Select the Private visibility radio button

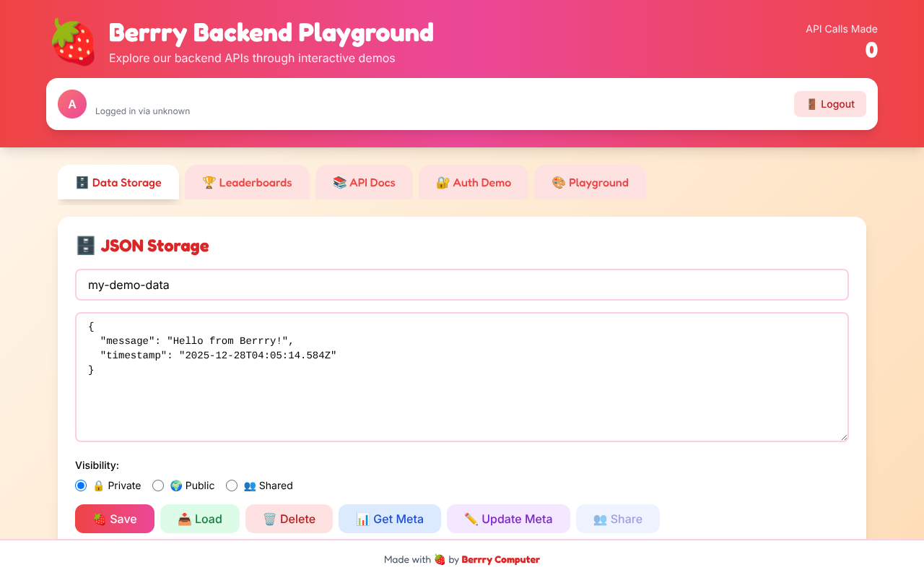tap(81, 486)
